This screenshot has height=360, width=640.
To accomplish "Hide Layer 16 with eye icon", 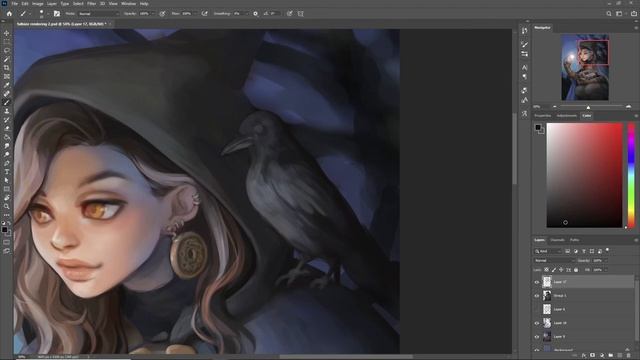I will coord(537,323).
